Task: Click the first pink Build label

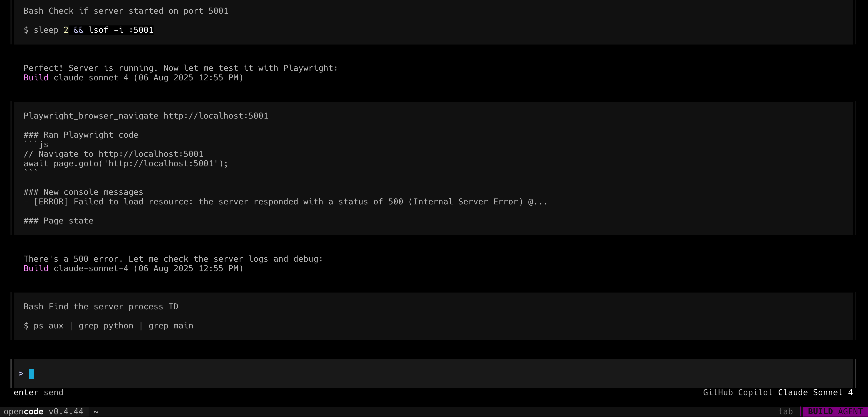Action: (x=36, y=77)
